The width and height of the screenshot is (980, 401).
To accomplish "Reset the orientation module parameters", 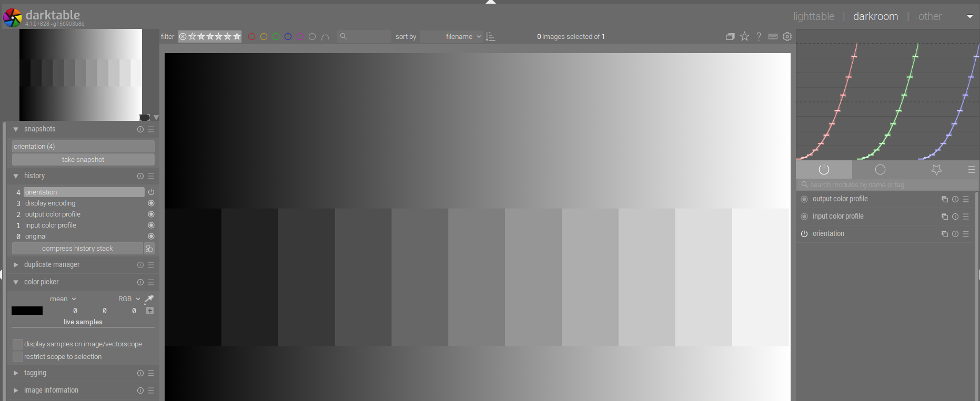I will click(x=955, y=234).
